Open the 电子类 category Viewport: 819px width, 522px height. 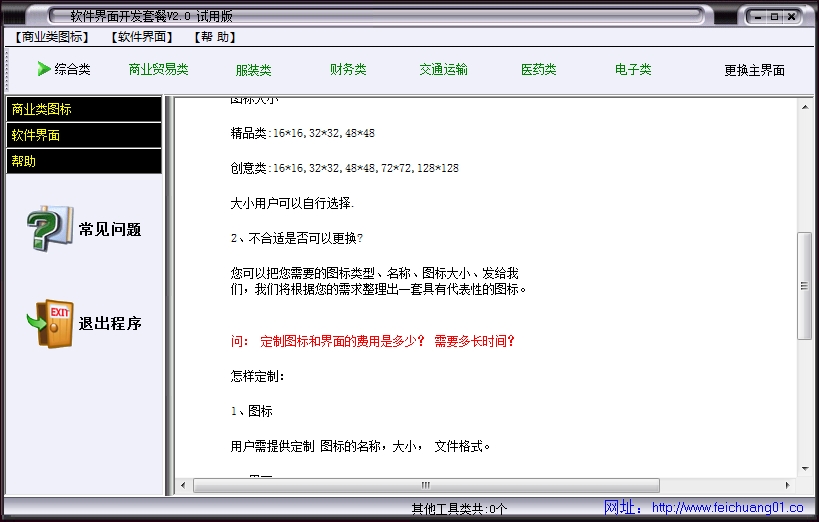633,70
